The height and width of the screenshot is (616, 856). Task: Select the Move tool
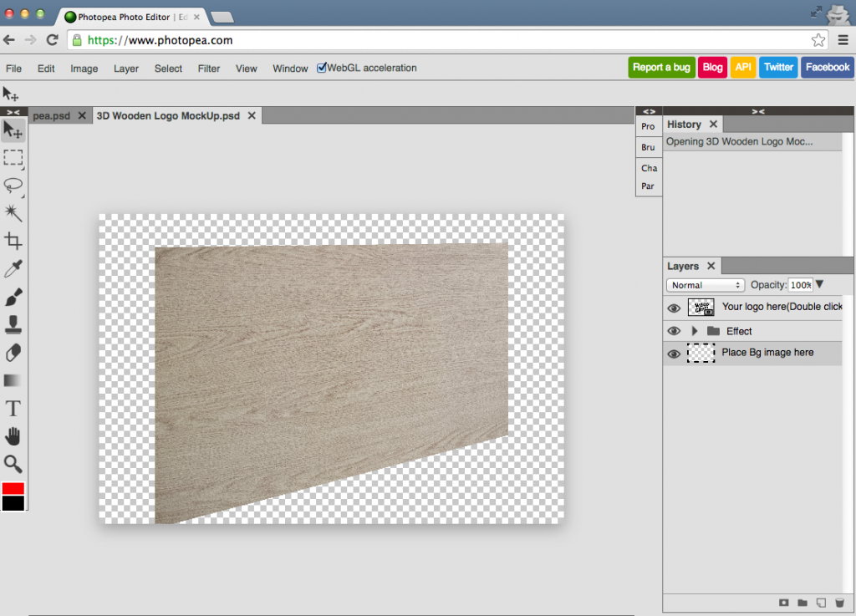(13, 130)
